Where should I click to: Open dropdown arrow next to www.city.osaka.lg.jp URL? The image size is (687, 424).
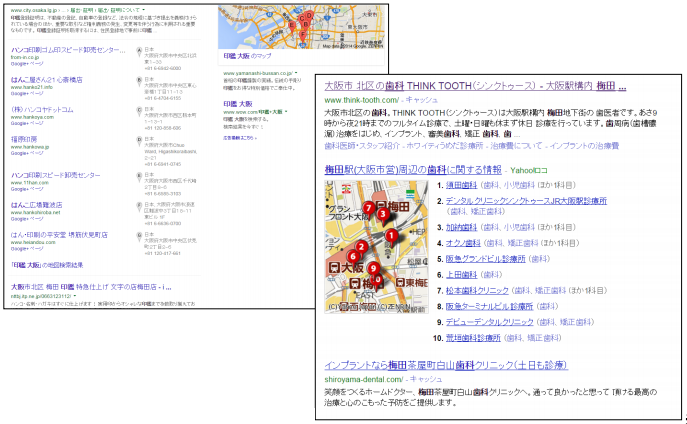[x=144, y=10]
